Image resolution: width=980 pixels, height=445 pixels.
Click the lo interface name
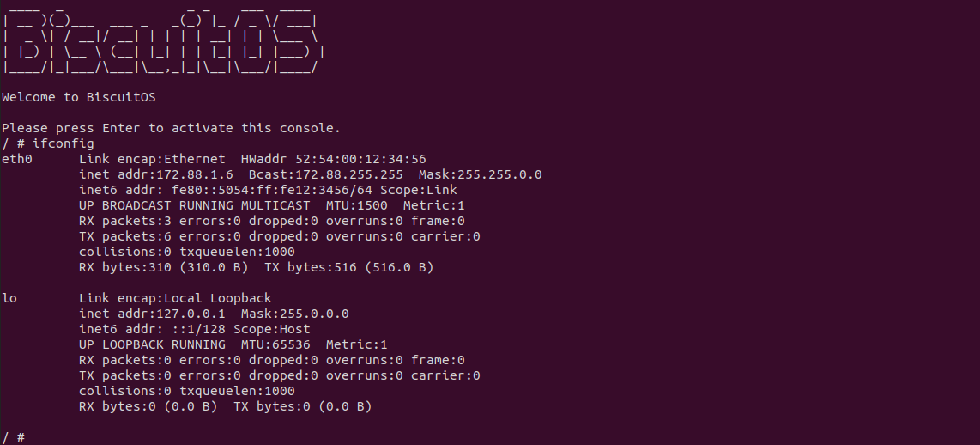9,298
